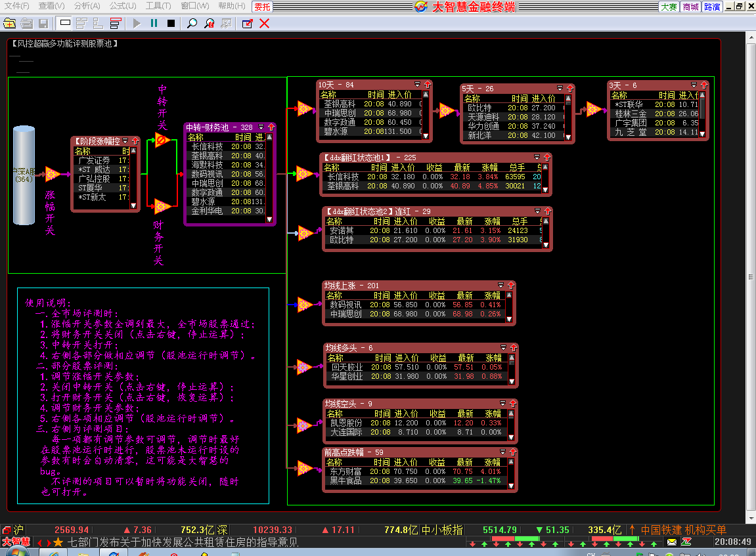Click the triangle node feeding 均线多头 panel
This screenshot has height=556, width=756.
(x=303, y=368)
